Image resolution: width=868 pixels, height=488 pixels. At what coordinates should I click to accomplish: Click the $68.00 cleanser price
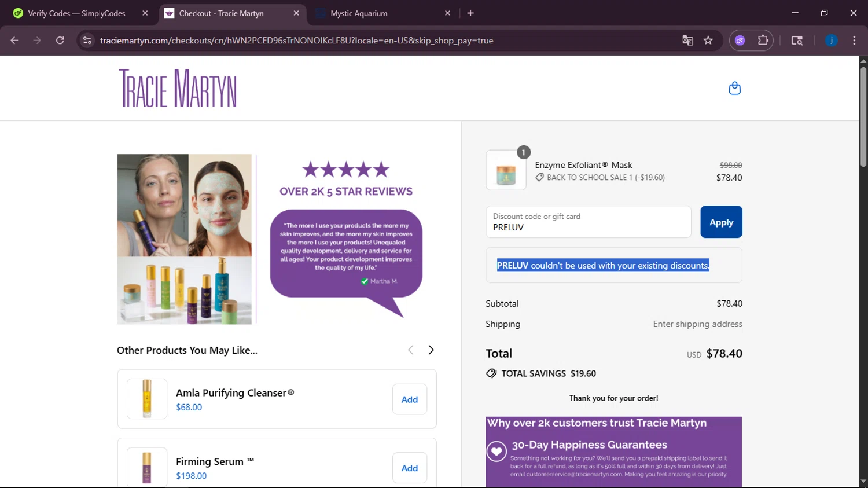pyautogui.click(x=189, y=407)
